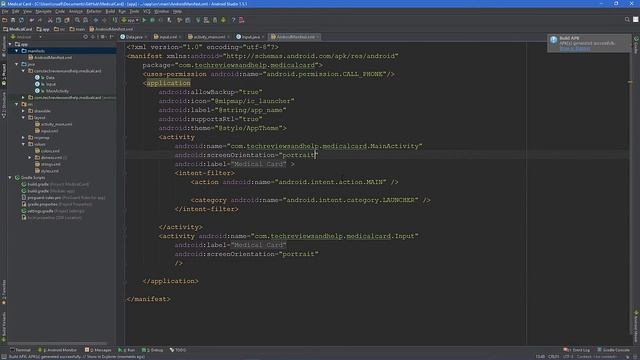Viewport: 640px width, 360px height.
Task: Click the Attach debugger toolbar icon
Action: click(x=169, y=20)
